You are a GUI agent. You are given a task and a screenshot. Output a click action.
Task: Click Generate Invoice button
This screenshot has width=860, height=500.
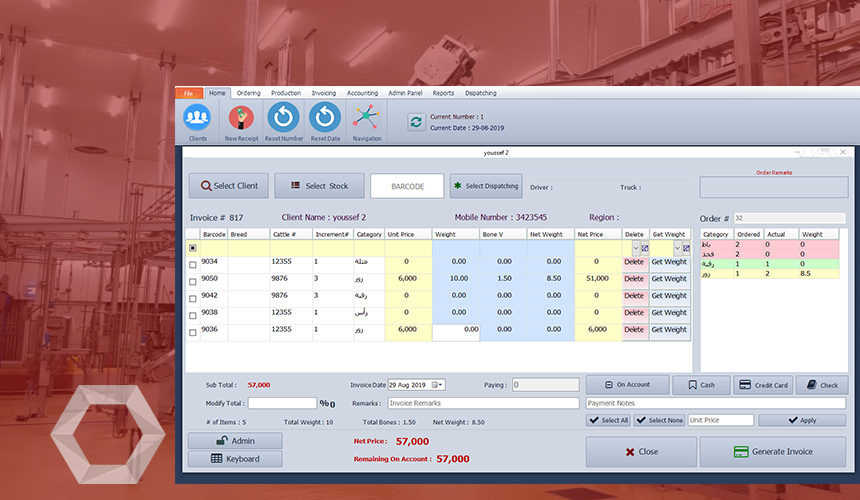pyautogui.click(x=773, y=452)
